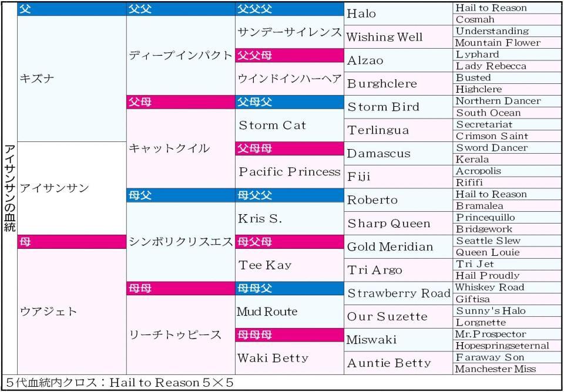Click the シンボリクリスエス cell
This screenshot has height=392, width=564.
coord(181,242)
